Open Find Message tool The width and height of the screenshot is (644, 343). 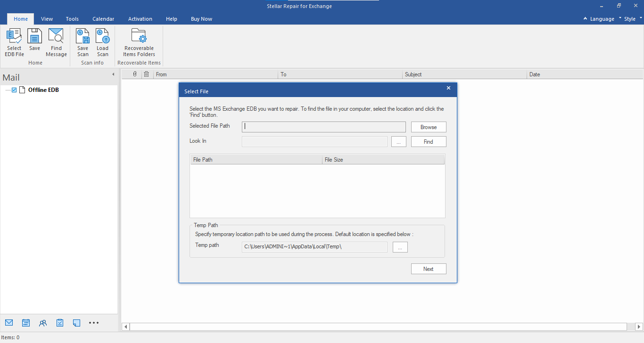[56, 43]
